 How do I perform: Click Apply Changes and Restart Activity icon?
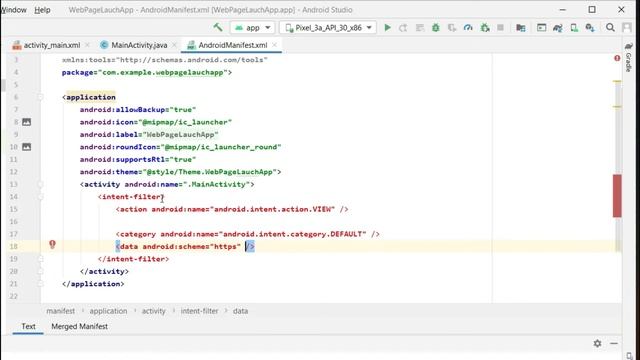[403, 28]
